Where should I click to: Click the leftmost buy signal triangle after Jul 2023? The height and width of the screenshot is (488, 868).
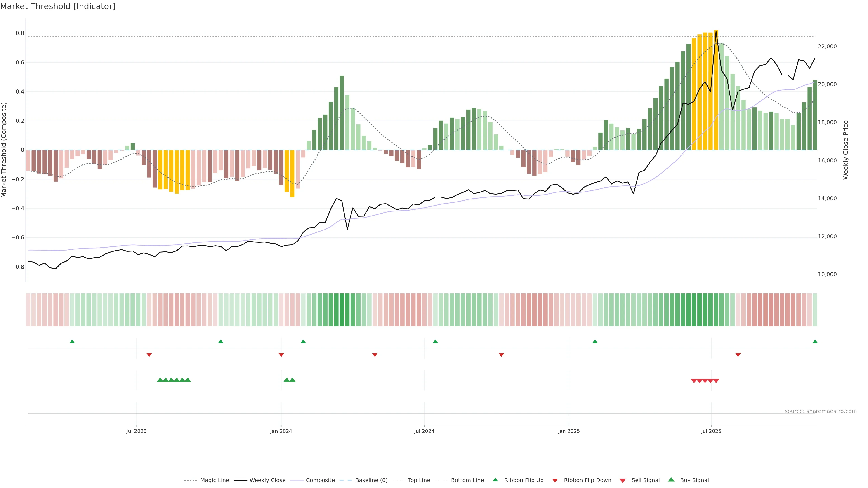[160, 380]
